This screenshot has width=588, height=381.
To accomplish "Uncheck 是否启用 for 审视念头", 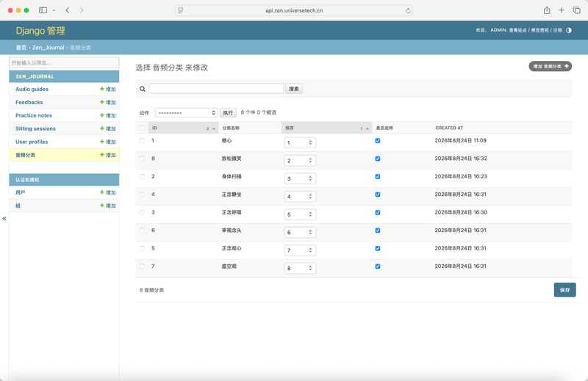I will coord(378,231).
